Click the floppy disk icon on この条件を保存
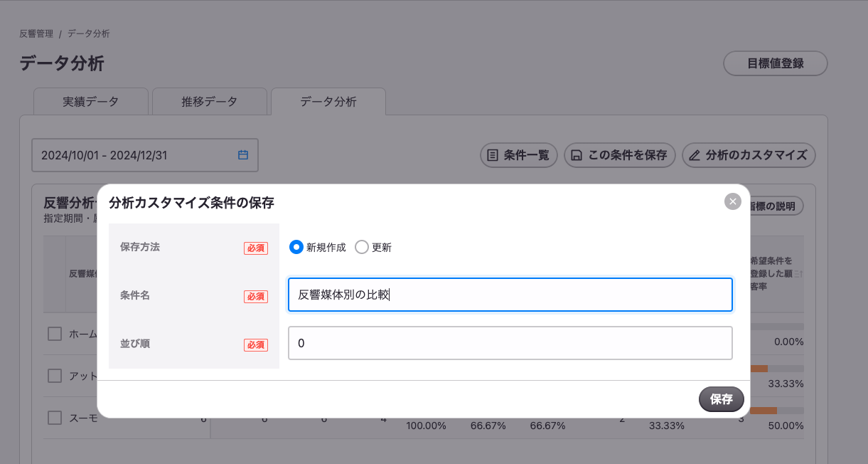The height and width of the screenshot is (464, 868). [577, 154]
